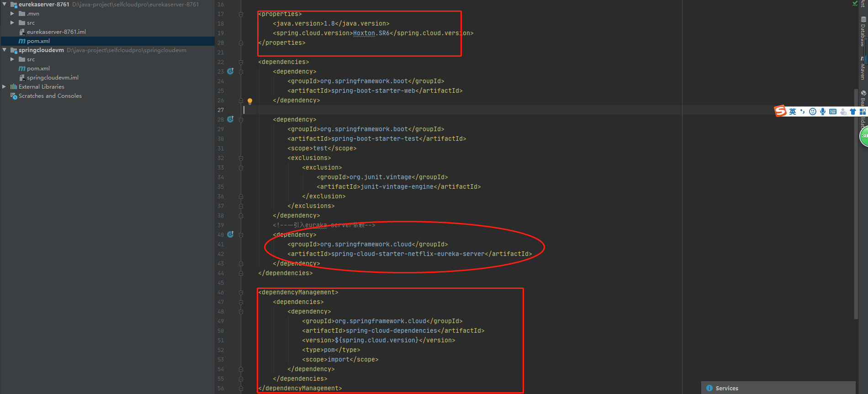The width and height of the screenshot is (868, 394).
Task: Fold the exclusion block at line 33
Action: point(241,168)
